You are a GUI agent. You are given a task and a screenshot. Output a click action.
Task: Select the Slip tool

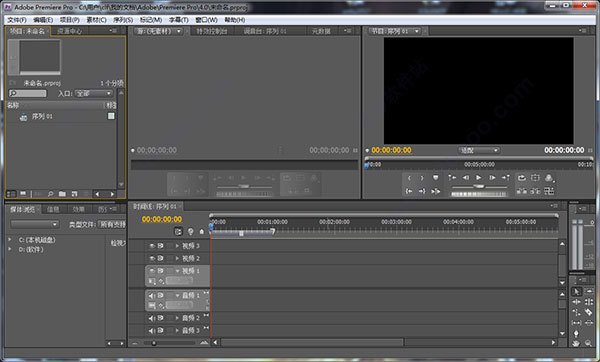(x=576, y=323)
